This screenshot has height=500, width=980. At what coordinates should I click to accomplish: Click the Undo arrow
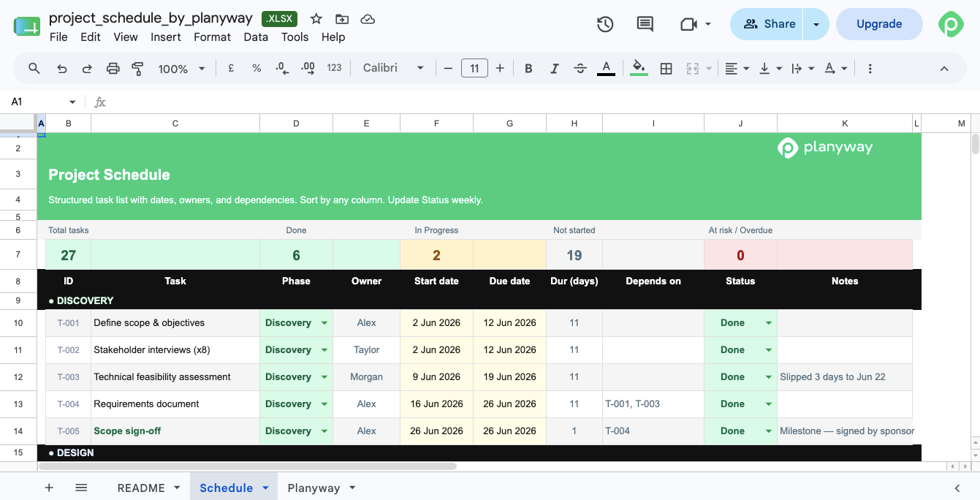(62, 68)
